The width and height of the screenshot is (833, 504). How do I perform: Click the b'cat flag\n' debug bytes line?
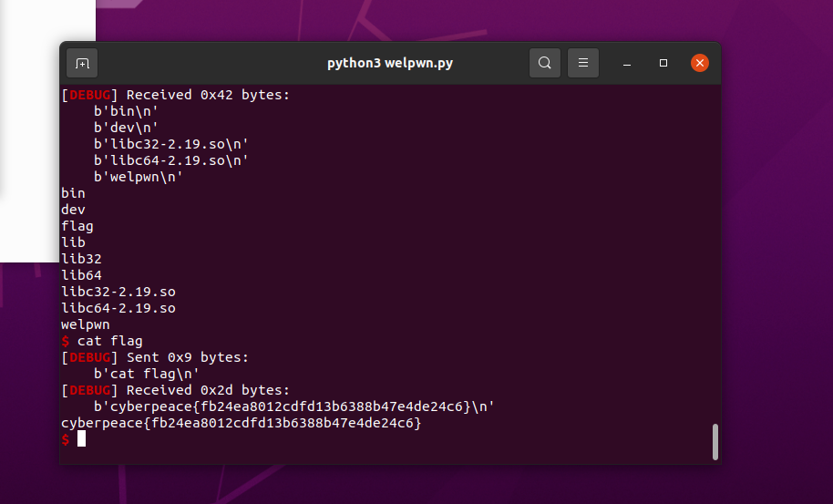pyautogui.click(x=146, y=374)
